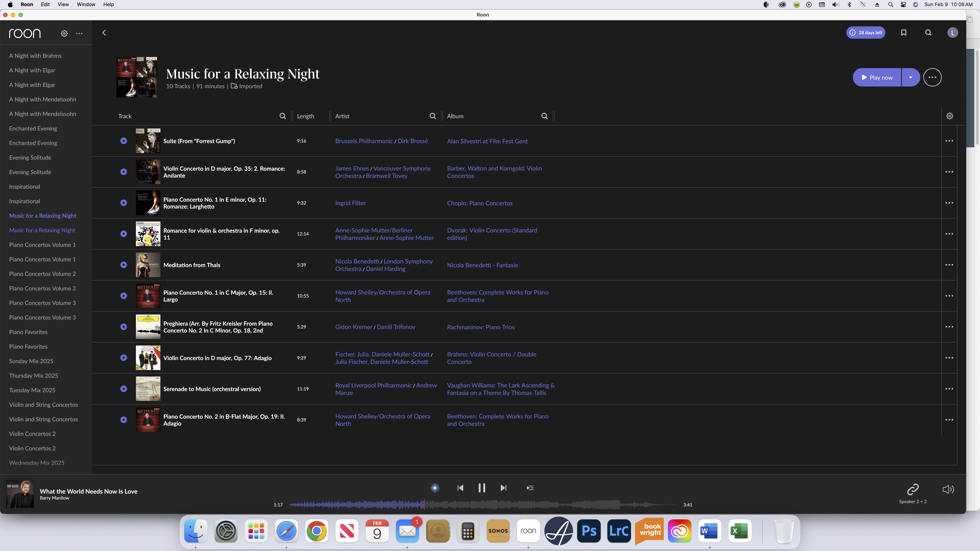Play Suite (From "Forrest Gump") track
Viewport: 980px width, 551px height.
pos(124,141)
